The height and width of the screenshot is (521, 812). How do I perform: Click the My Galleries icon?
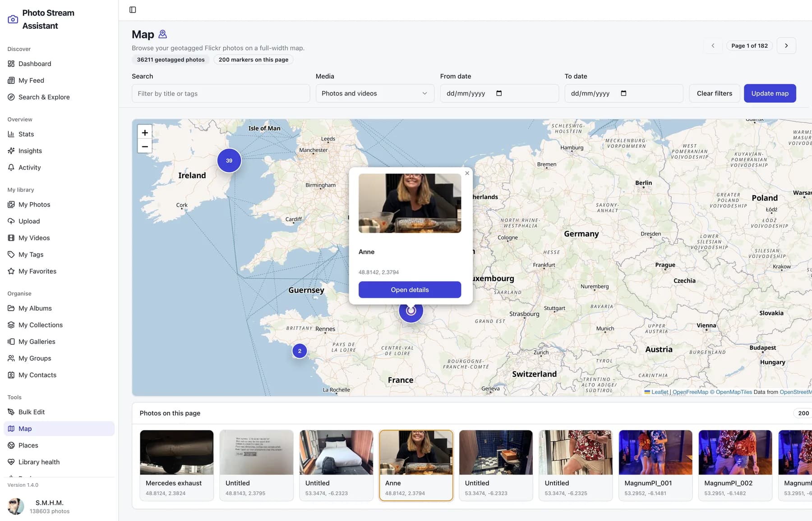tap(11, 341)
